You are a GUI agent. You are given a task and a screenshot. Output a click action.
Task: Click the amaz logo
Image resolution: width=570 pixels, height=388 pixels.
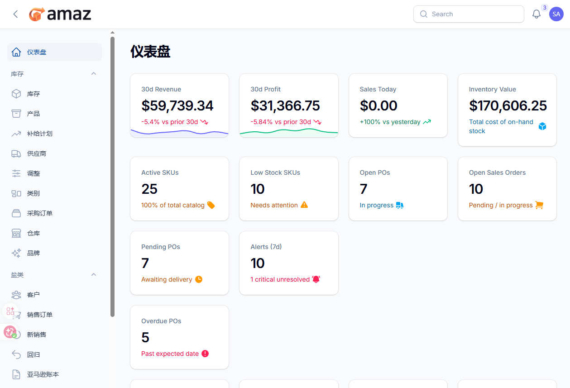click(60, 14)
